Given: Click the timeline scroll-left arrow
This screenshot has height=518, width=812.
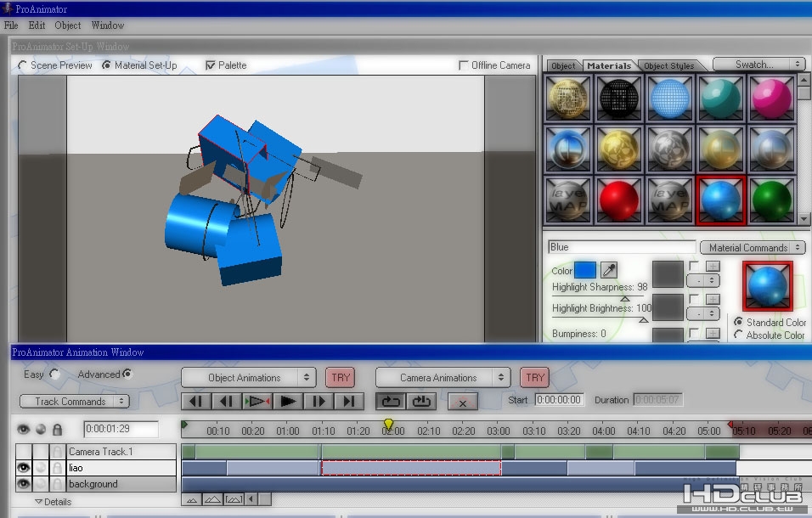Looking at the screenshot, I should point(251,500).
